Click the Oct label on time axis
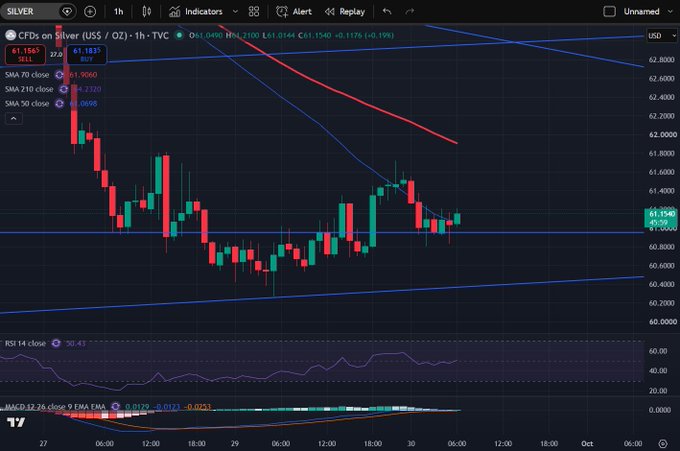 click(587, 444)
